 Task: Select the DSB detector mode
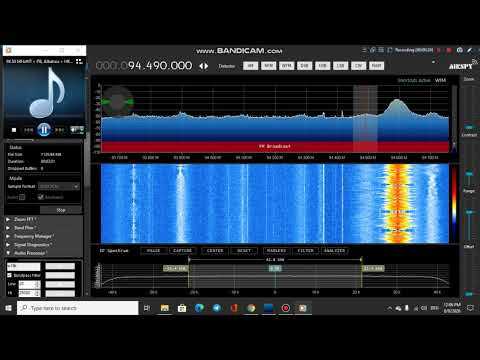click(x=305, y=66)
